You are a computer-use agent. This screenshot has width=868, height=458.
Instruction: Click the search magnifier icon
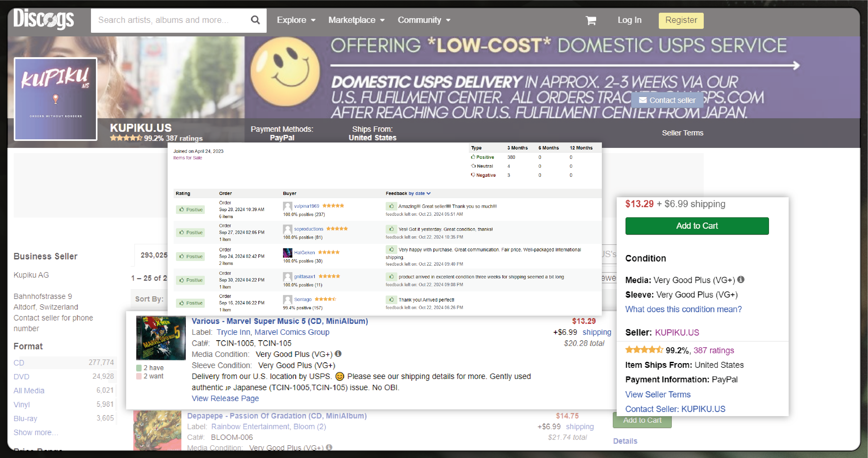[257, 20]
